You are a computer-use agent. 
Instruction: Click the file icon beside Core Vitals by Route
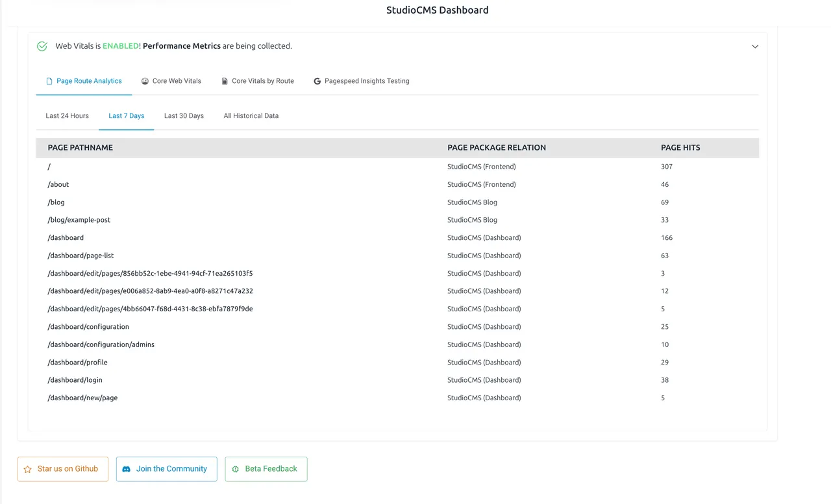tap(225, 81)
